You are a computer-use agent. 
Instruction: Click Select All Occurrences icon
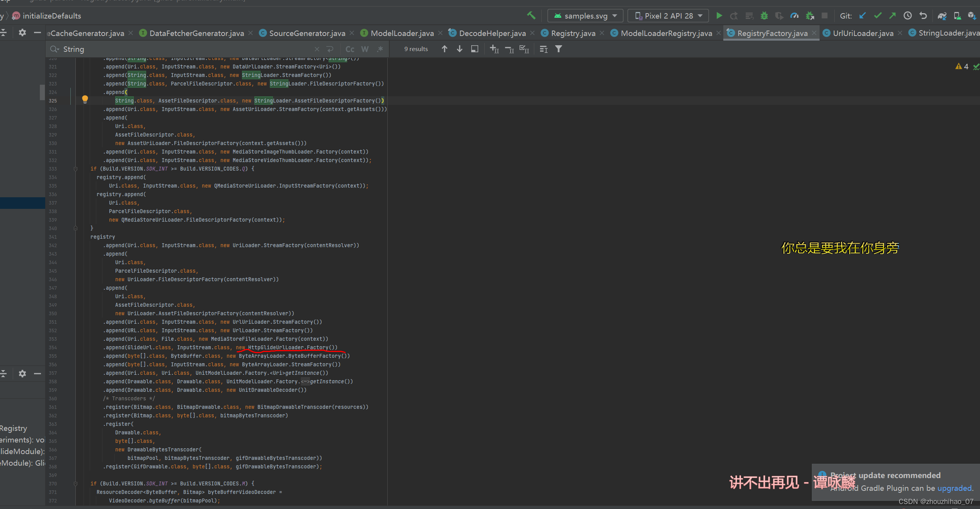pyautogui.click(x=524, y=49)
